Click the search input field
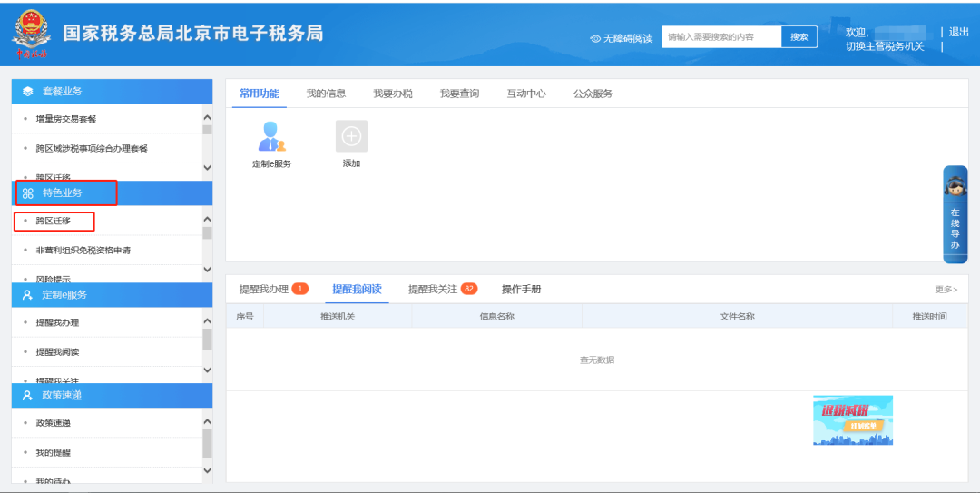This screenshot has width=980, height=493. pyautogui.click(x=721, y=37)
